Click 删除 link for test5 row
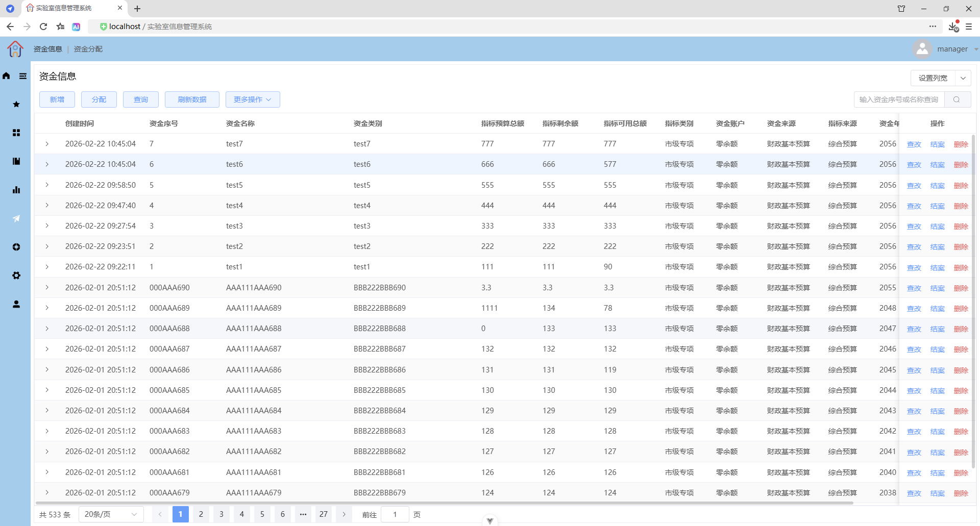Screen dimensions: 980x526 [x=961, y=186]
